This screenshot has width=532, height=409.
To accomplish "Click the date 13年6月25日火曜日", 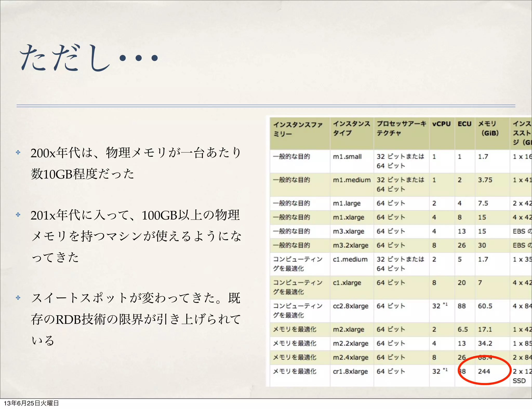I will click(31, 403).
